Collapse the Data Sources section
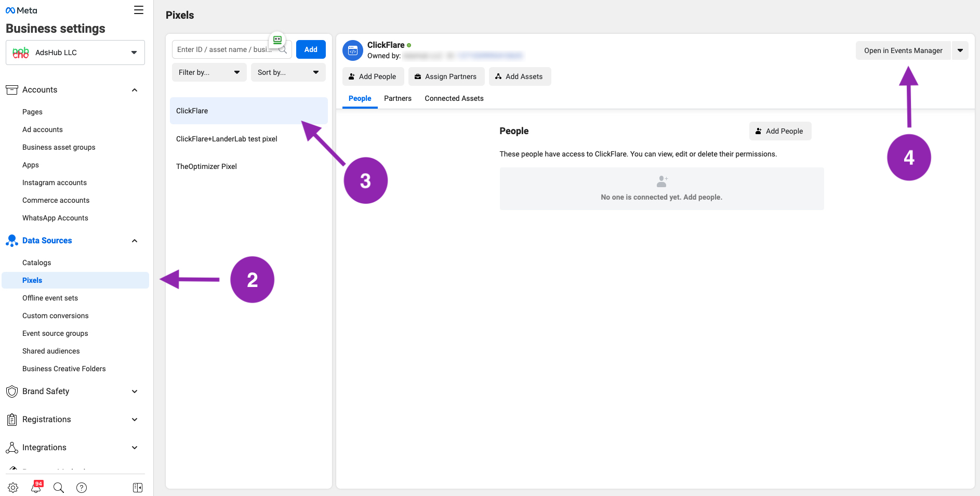Image resolution: width=980 pixels, height=496 pixels. [135, 241]
